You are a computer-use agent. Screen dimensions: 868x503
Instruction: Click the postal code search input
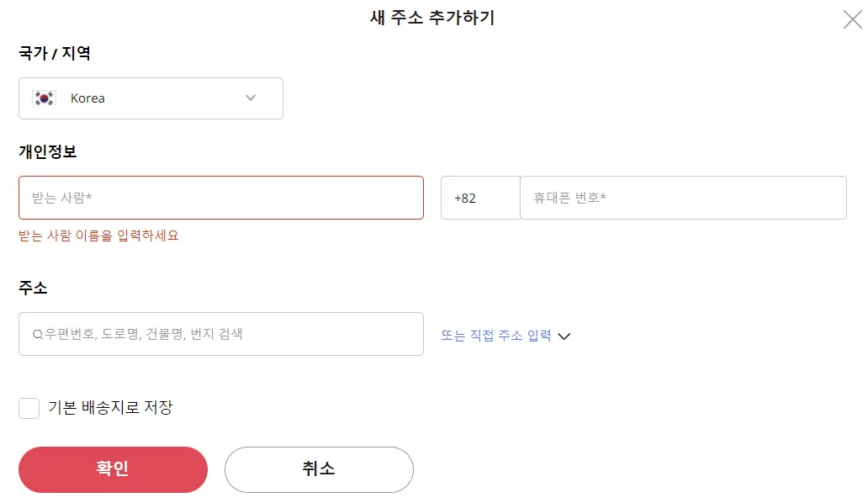click(x=221, y=333)
